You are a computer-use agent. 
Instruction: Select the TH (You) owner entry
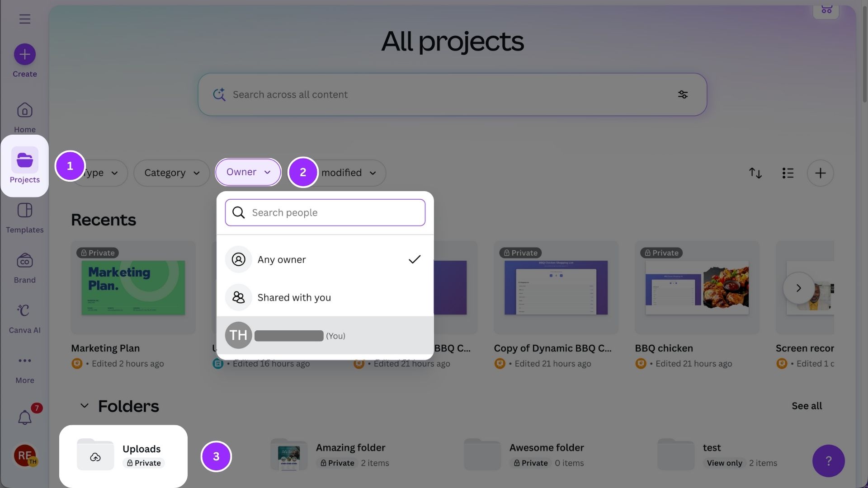tap(325, 335)
